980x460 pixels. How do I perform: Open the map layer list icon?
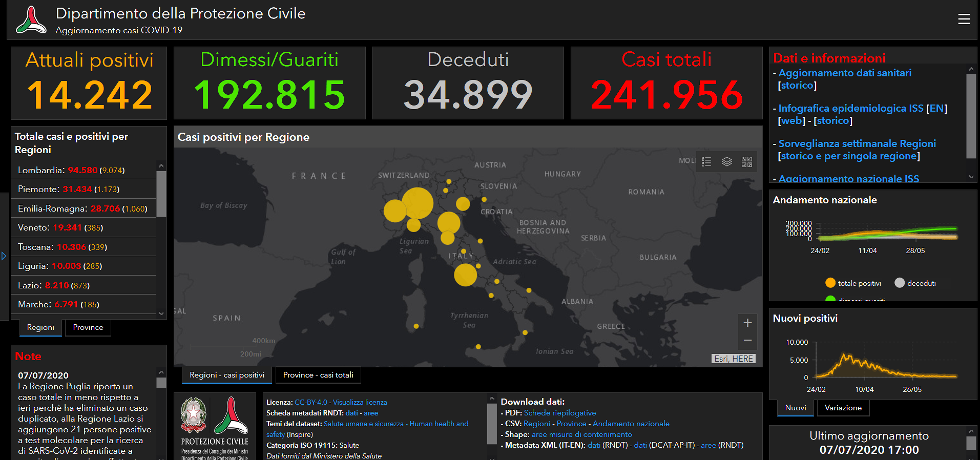(727, 162)
